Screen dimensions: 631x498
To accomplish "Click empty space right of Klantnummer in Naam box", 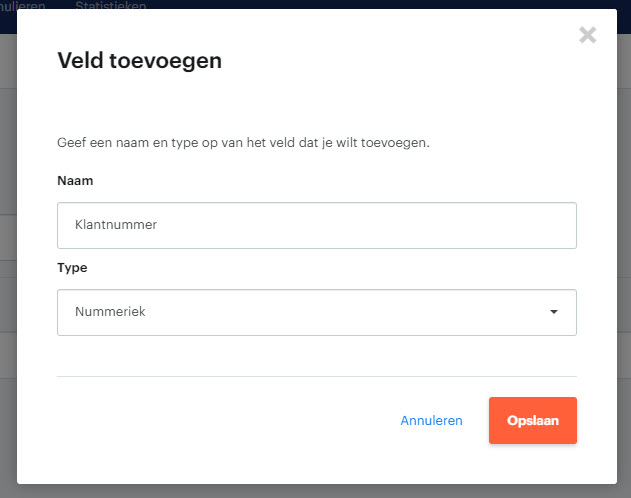I will click(x=362, y=225).
